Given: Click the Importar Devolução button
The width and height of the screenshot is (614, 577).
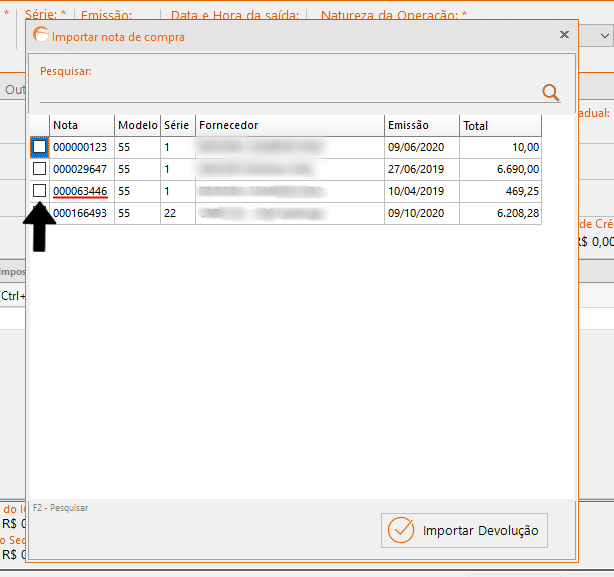Looking at the screenshot, I should 464,530.
